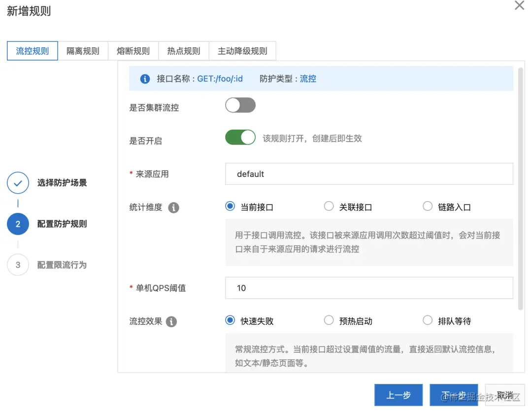Click the checkmark step circle 选择防护场景
This screenshot has height=414, width=532.
coord(18,183)
